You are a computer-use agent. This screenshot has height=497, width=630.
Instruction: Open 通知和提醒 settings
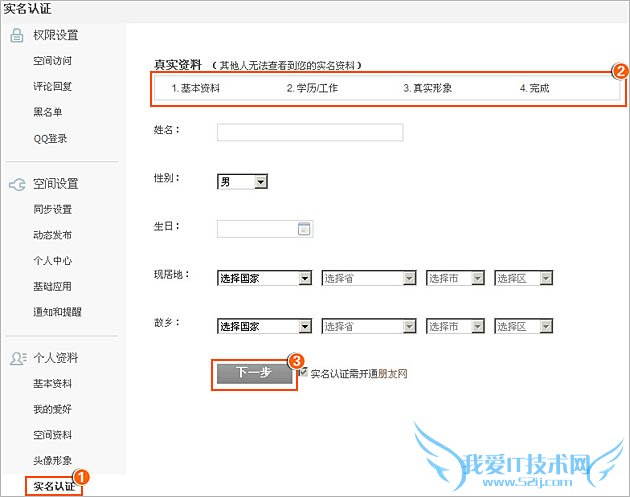[57, 312]
